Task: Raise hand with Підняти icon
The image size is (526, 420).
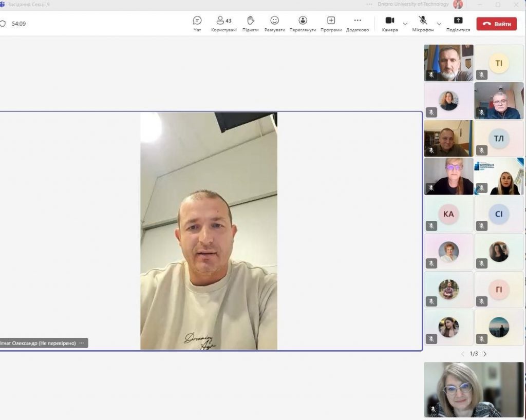Action: 251,24
